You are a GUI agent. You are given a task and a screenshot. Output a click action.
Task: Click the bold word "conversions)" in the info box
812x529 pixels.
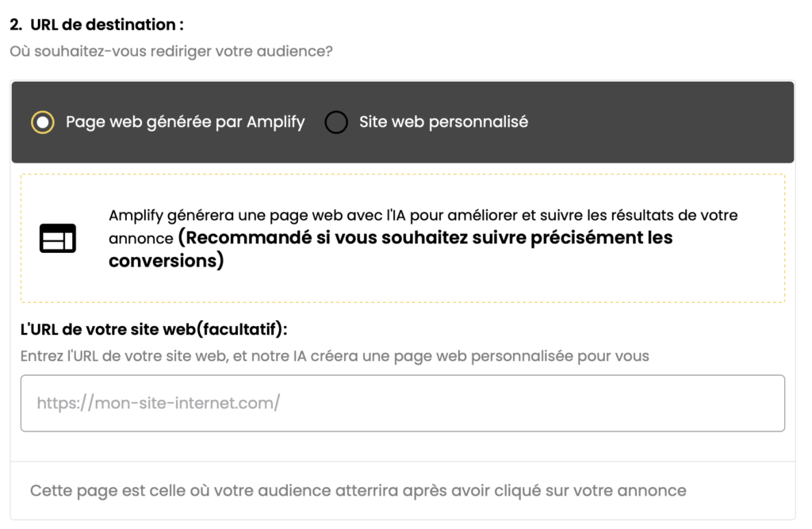click(x=166, y=261)
